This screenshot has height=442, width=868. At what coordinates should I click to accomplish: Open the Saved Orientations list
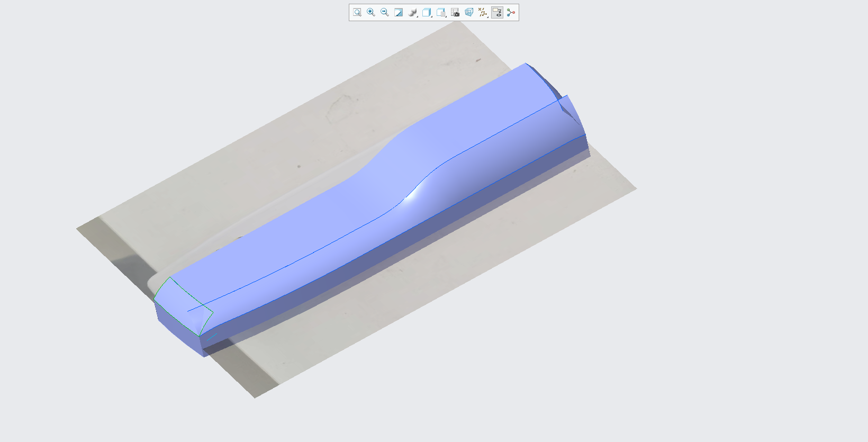pyautogui.click(x=427, y=12)
